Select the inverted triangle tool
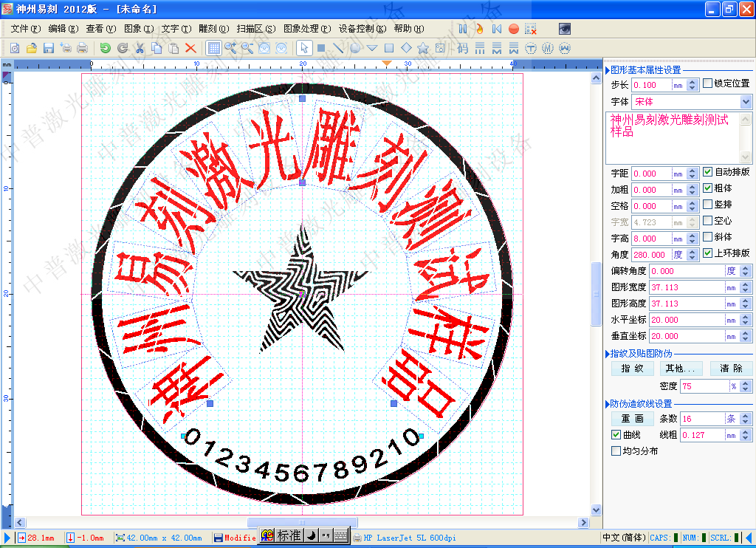 (x=372, y=48)
